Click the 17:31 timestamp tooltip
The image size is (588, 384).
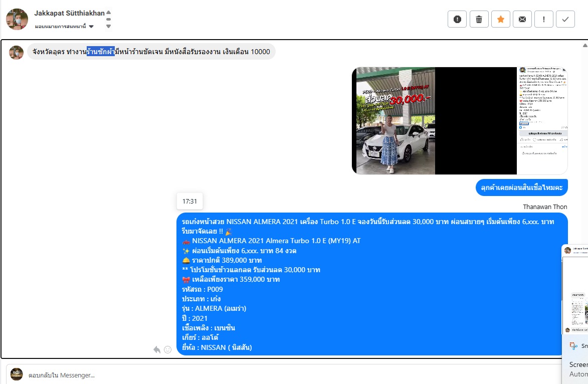pos(190,202)
